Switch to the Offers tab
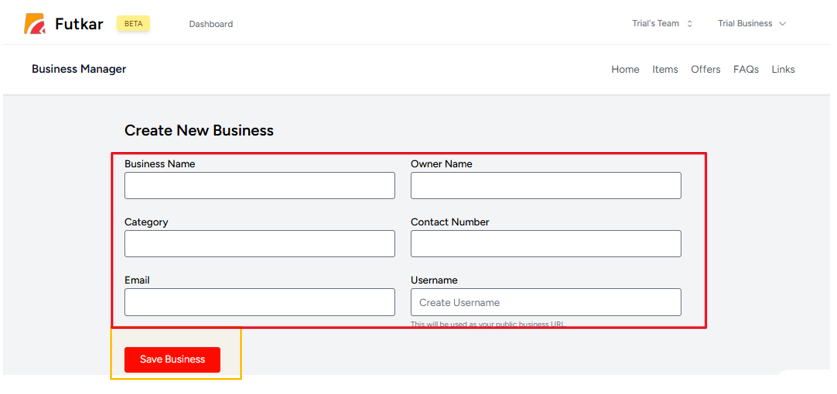 click(x=706, y=69)
